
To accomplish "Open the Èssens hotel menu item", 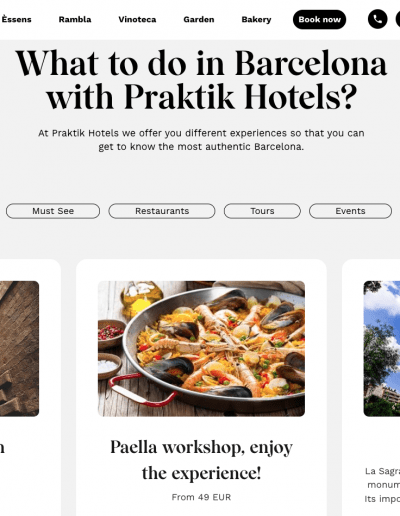I will coord(16,20).
